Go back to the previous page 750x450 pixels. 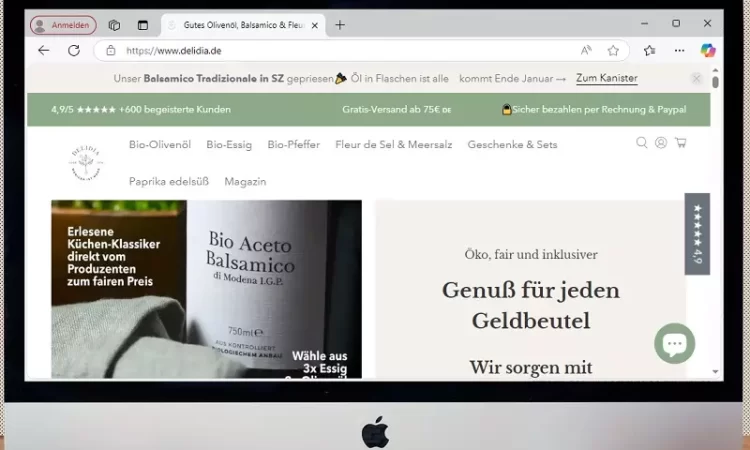[44, 50]
